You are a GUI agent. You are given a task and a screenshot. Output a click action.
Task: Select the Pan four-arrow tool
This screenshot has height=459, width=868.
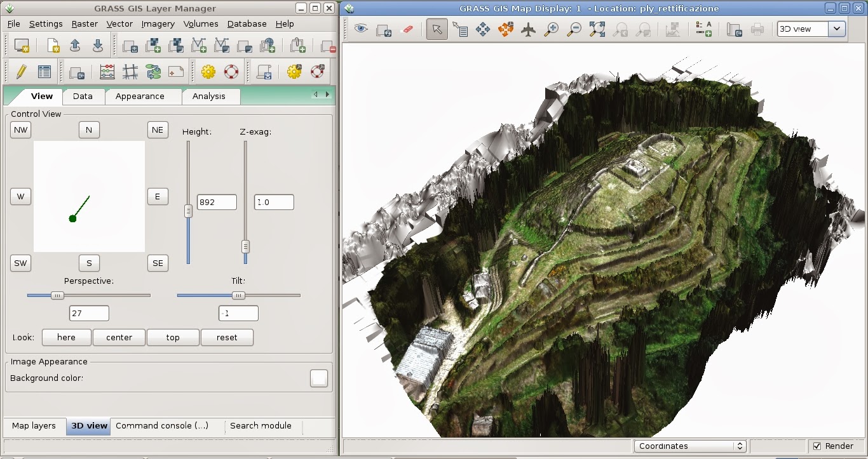(483, 29)
